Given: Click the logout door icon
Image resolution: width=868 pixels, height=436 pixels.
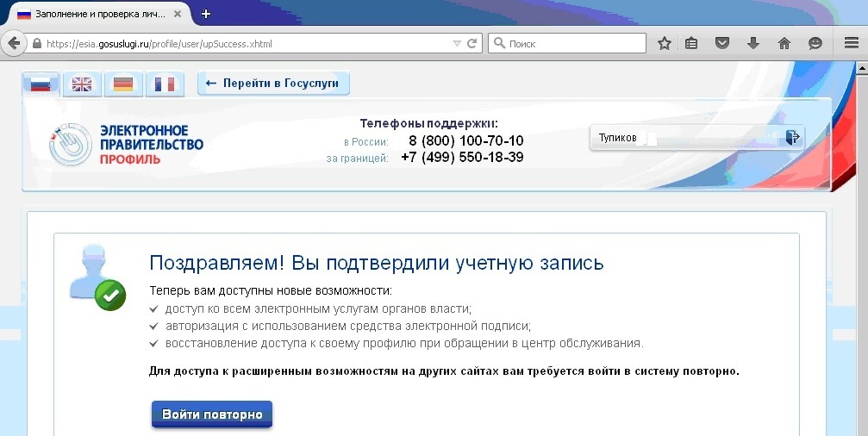Looking at the screenshot, I should click(792, 137).
